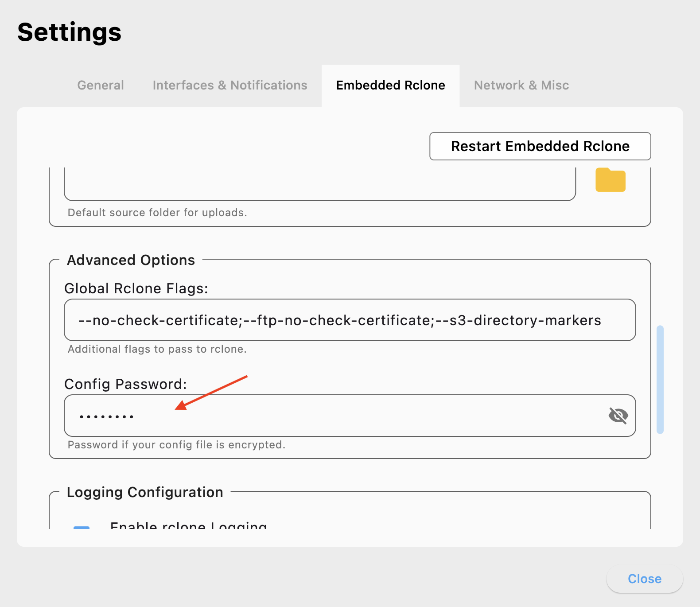Open the yellow folder browse icon
Image resolution: width=700 pixels, height=607 pixels.
610,180
